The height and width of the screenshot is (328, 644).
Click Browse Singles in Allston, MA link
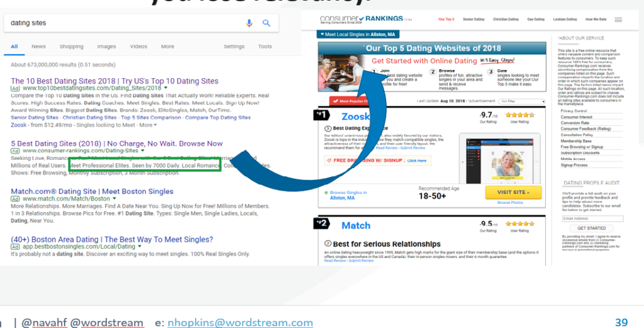[x=348, y=195]
